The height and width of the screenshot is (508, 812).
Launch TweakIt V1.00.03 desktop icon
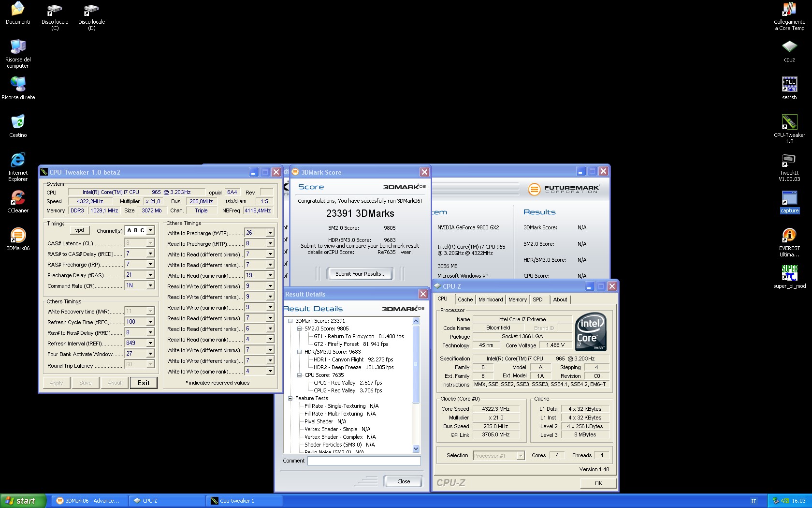[x=789, y=167]
